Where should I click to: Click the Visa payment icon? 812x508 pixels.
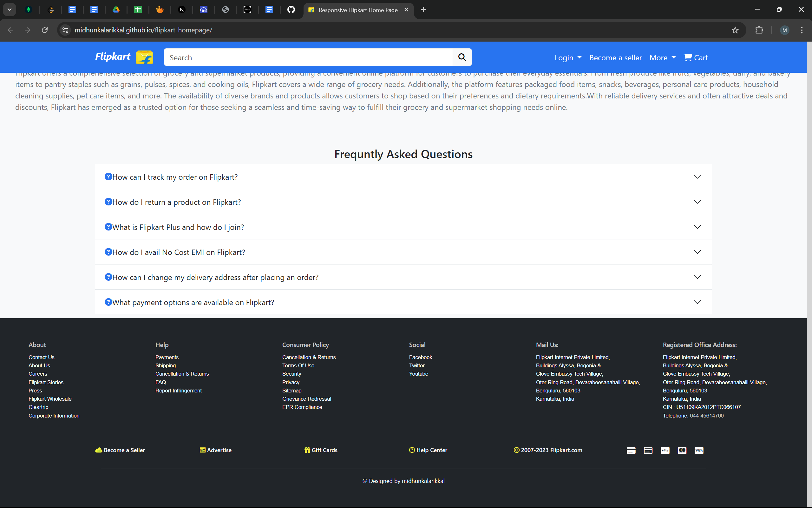tap(699, 450)
